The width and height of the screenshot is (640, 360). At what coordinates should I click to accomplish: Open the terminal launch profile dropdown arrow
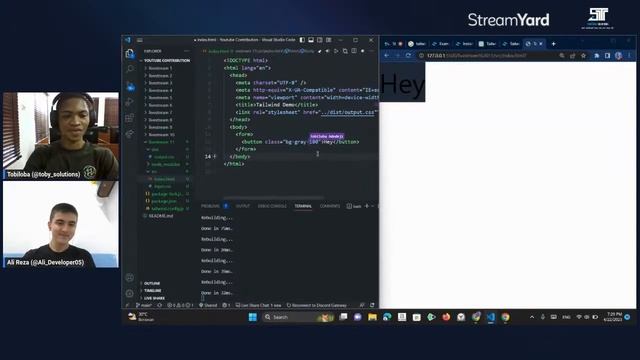[372, 206]
